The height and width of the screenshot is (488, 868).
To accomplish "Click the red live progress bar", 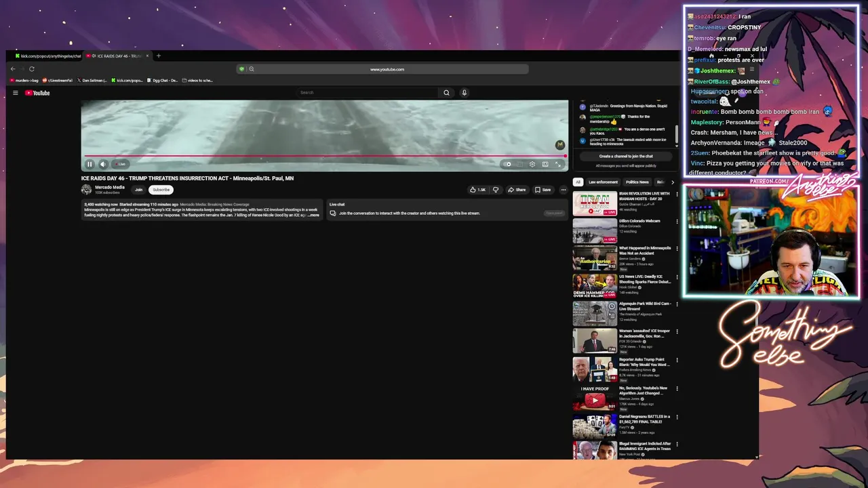I will 325,156.
